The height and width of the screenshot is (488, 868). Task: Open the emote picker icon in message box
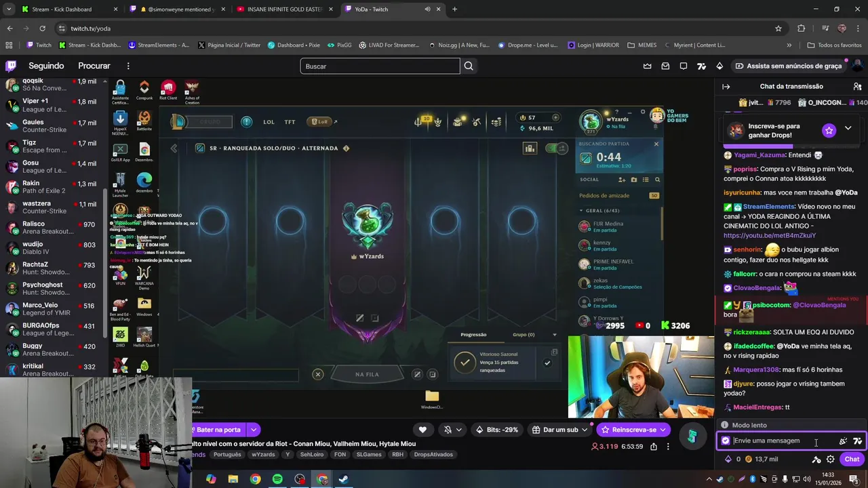(x=843, y=441)
